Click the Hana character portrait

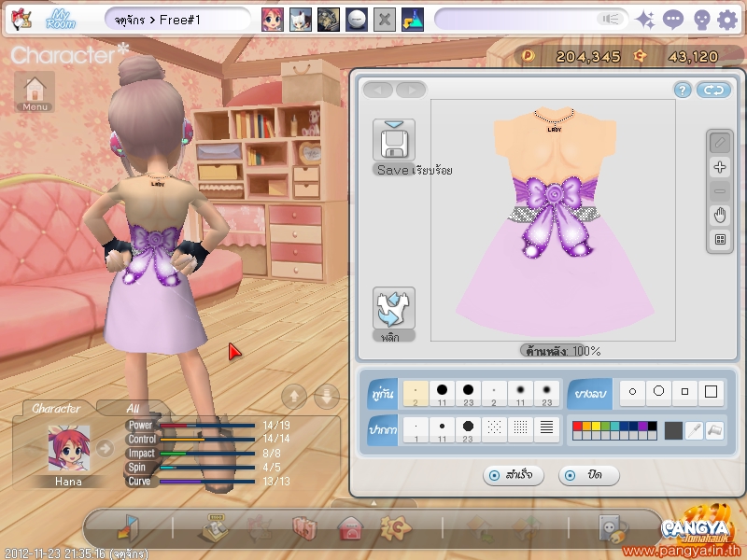68,449
